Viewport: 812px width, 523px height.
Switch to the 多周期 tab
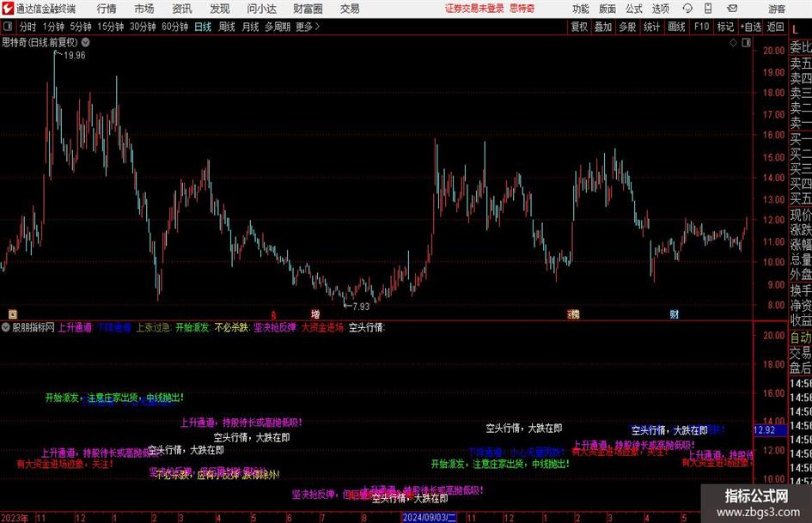[278, 27]
